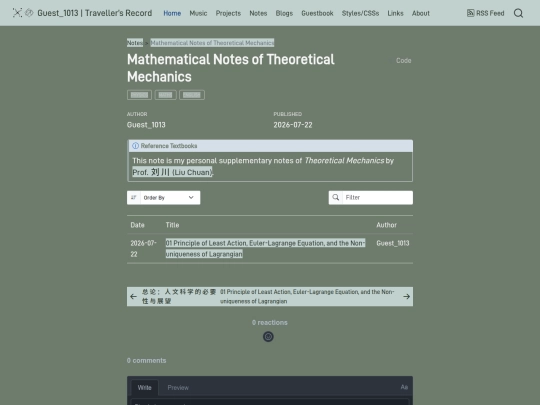Add a reaction with the smiley button

(268, 336)
